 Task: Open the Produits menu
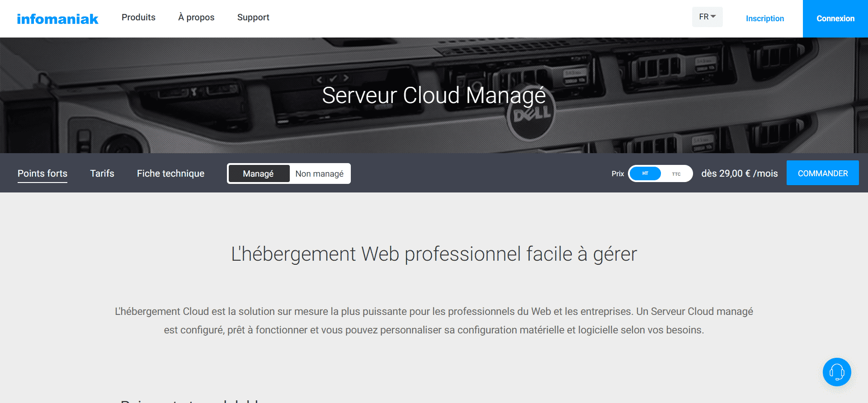[x=138, y=17]
